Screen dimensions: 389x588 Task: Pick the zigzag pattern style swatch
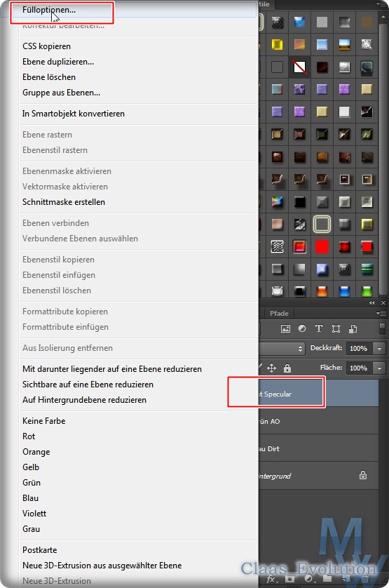click(x=277, y=247)
